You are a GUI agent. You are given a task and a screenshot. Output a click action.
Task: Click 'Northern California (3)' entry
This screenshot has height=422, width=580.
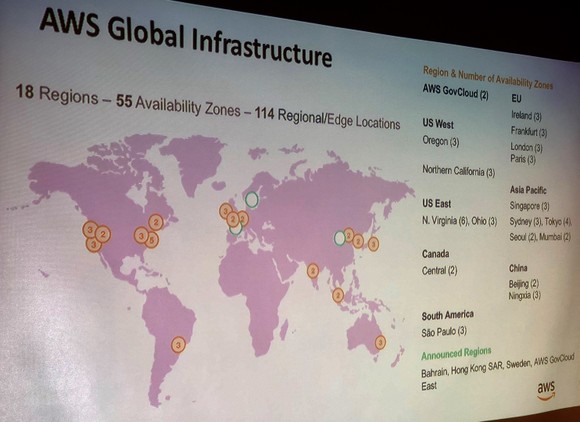tap(458, 171)
